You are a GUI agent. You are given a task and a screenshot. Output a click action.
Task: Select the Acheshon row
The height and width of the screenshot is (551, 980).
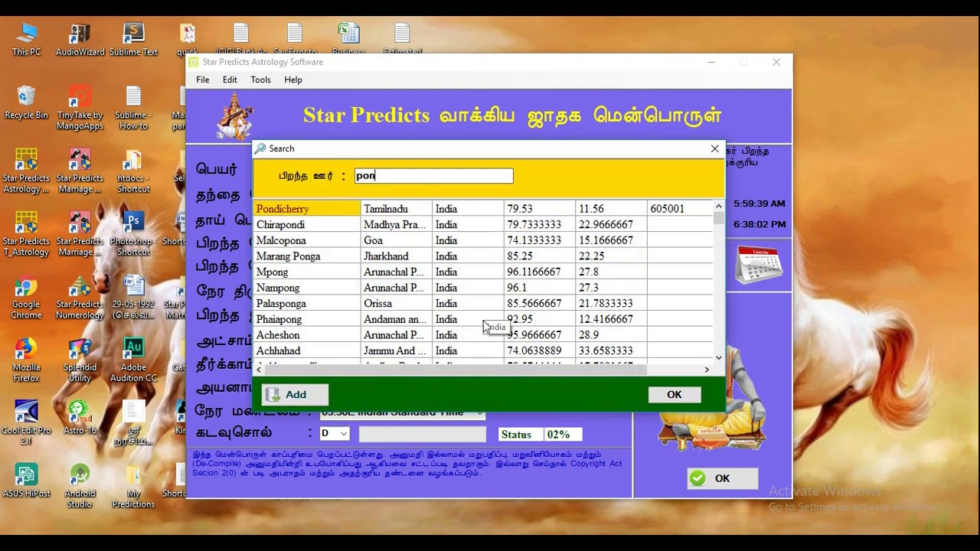click(483, 335)
